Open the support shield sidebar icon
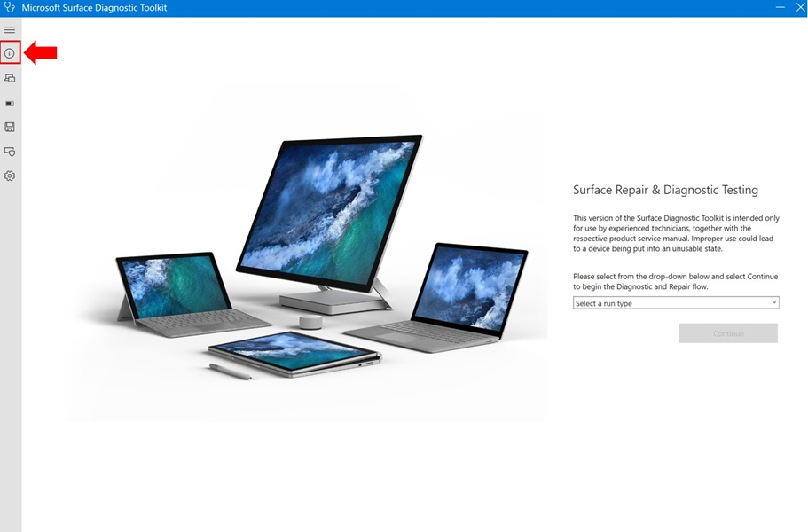Viewport: 808px width, 532px height. point(10,152)
